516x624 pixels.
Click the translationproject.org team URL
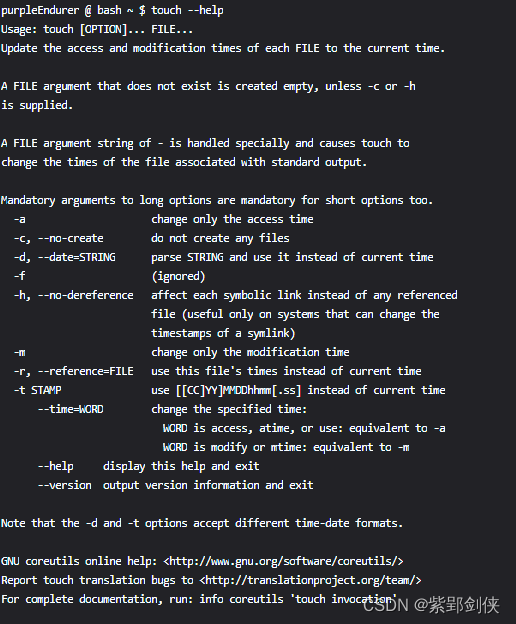click(x=310, y=580)
